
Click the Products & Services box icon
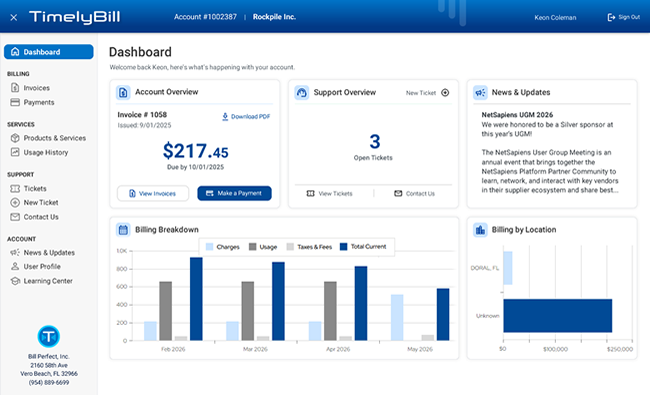pyautogui.click(x=15, y=138)
